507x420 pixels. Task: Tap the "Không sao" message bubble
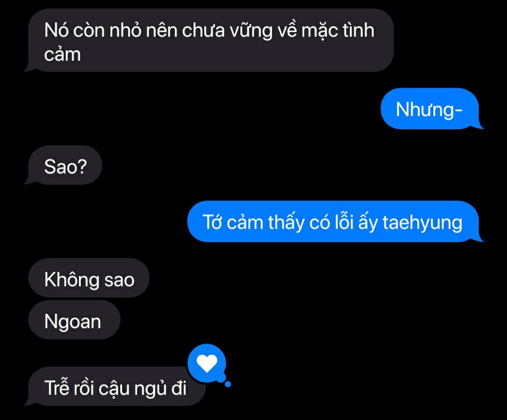(x=89, y=278)
